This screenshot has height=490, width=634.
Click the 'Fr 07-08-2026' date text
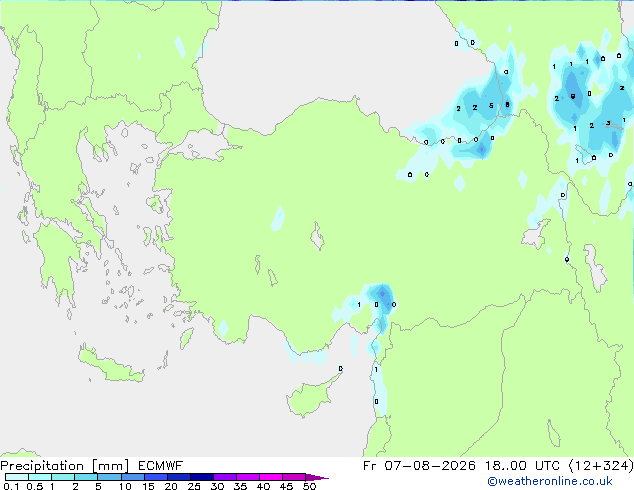coord(419,466)
